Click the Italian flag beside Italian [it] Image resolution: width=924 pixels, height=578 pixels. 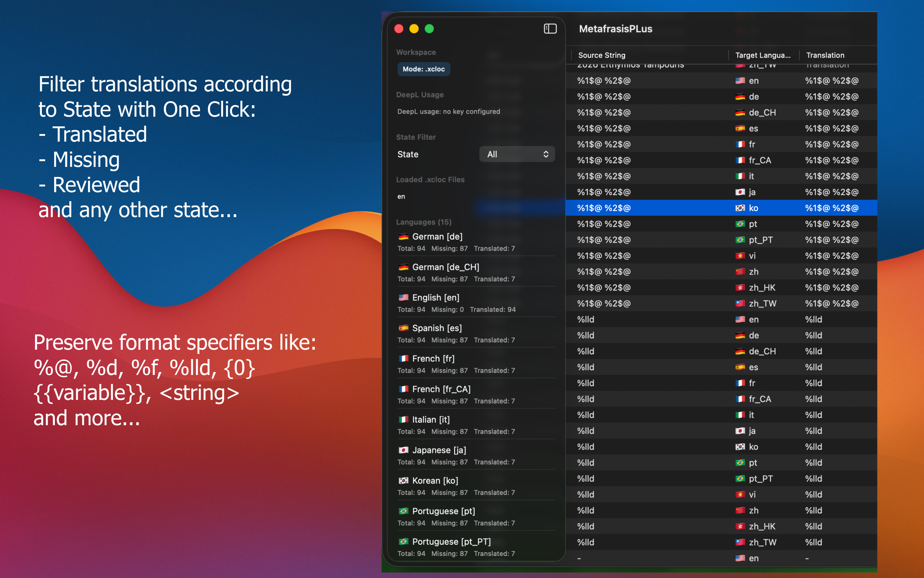403,420
